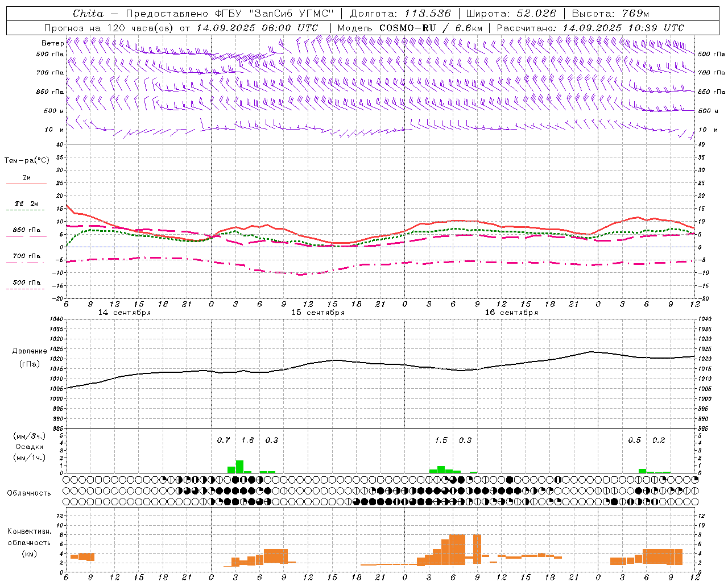
Task: Click the "14 сентября" date label
Action: (x=125, y=313)
